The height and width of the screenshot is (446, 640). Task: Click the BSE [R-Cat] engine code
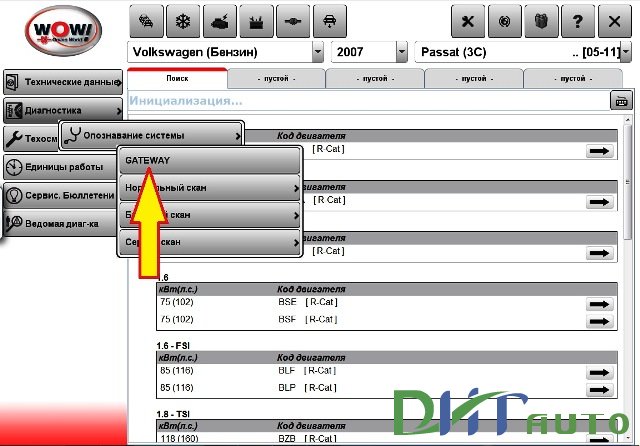click(308, 302)
